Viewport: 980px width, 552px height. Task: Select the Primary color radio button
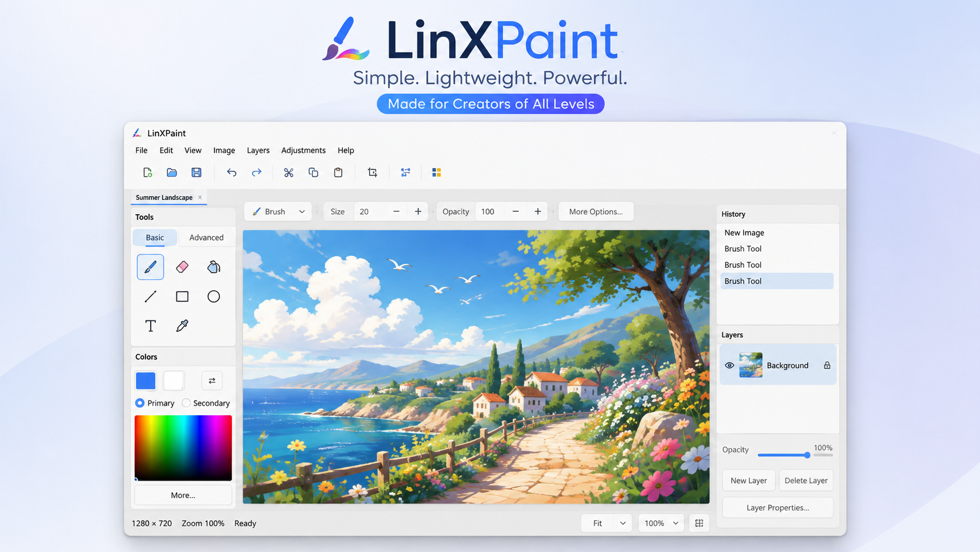139,403
